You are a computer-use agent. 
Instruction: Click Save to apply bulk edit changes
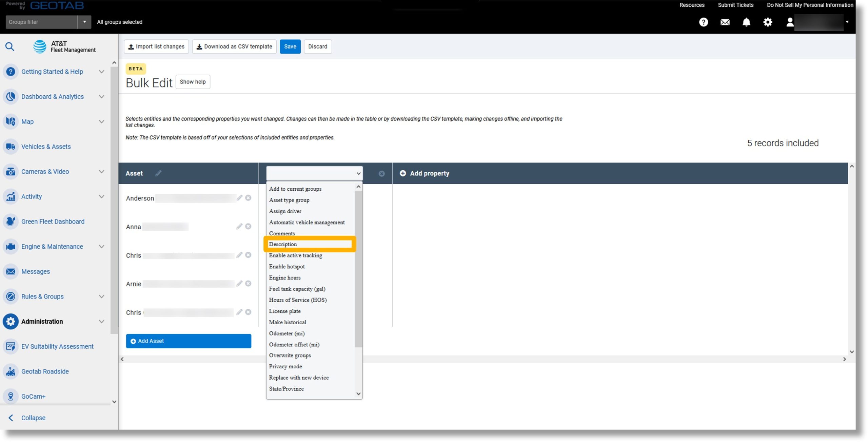pos(290,46)
